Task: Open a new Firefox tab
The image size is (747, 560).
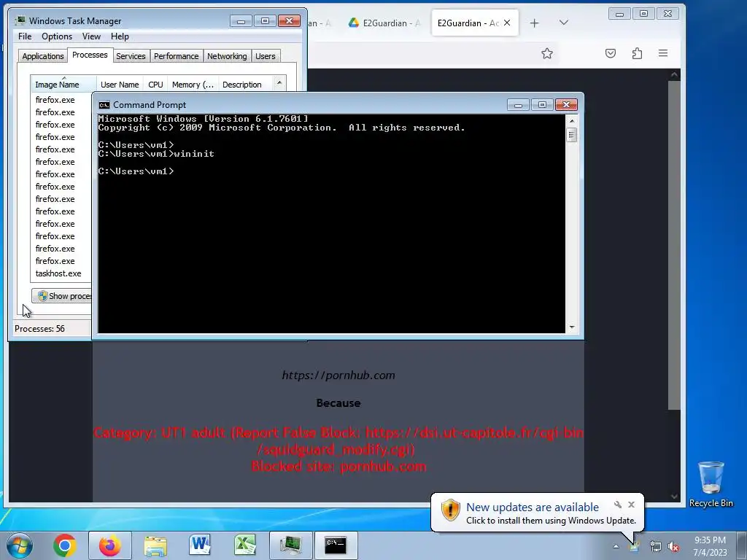Action: point(535,23)
